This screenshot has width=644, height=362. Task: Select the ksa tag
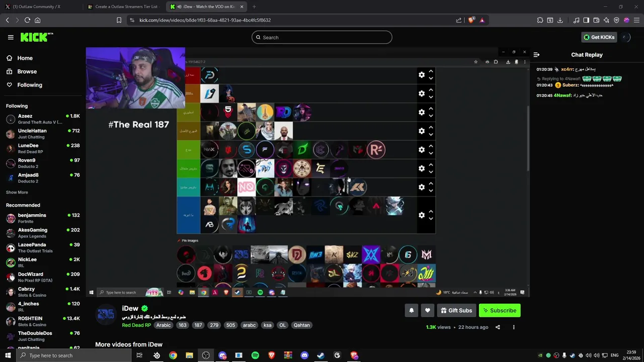268,325
